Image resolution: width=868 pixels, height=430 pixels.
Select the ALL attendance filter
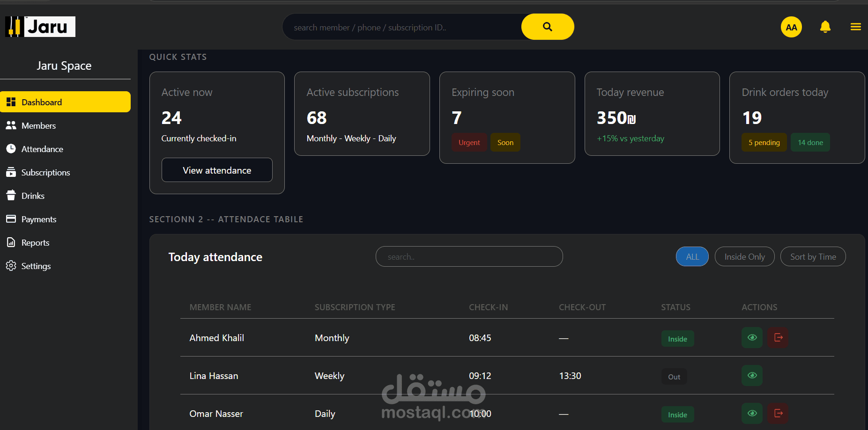pyautogui.click(x=692, y=256)
